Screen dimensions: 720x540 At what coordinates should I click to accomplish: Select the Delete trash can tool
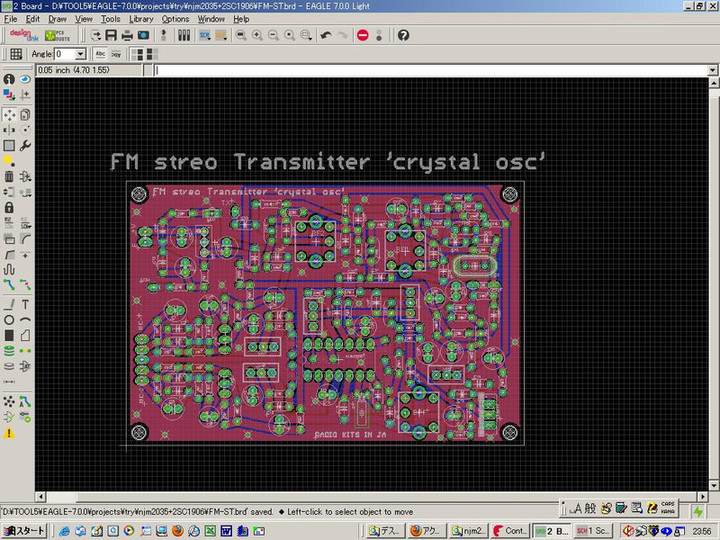pos(9,177)
